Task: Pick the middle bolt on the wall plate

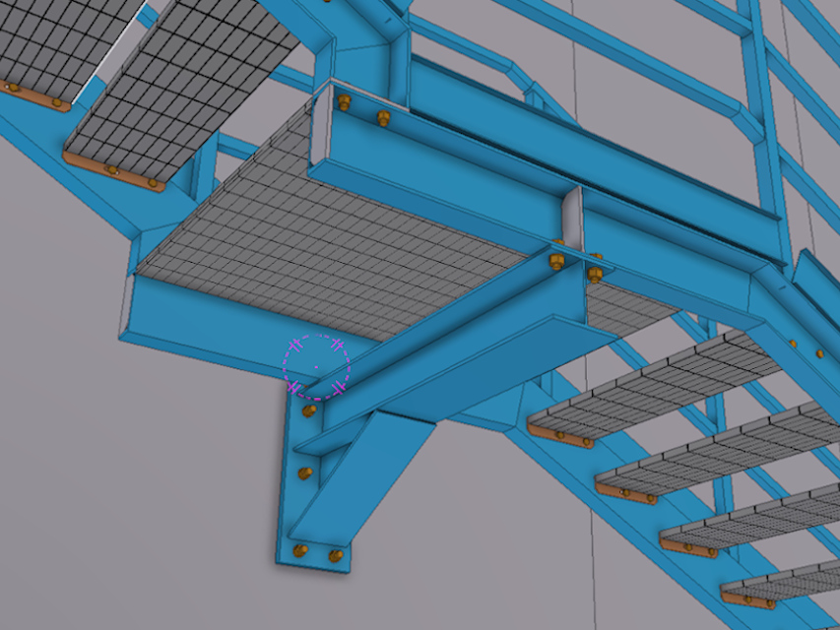Action: pyautogui.click(x=305, y=473)
